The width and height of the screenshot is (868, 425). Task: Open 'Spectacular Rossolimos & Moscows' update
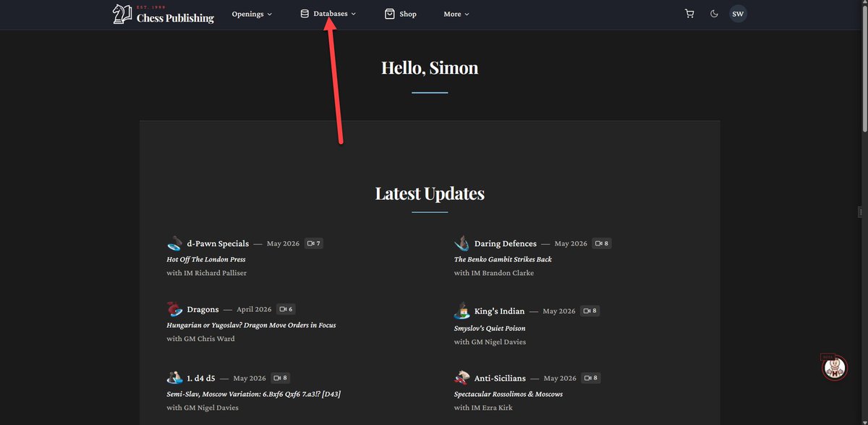(x=509, y=394)
